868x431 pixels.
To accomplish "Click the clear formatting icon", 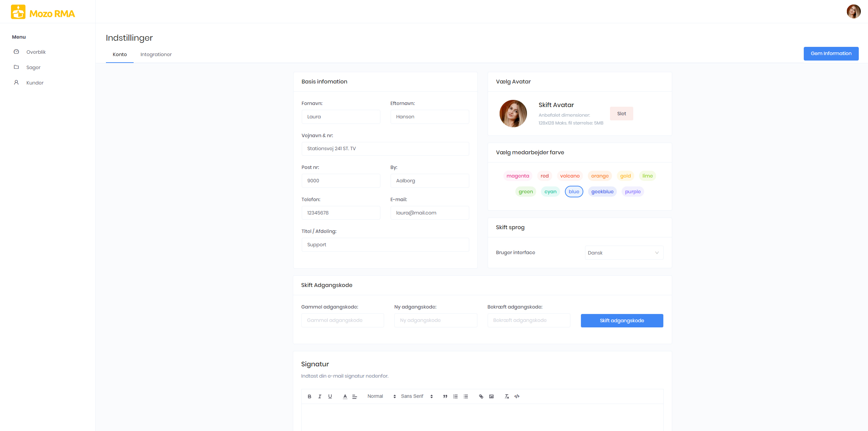I will (x=506, y=396).
